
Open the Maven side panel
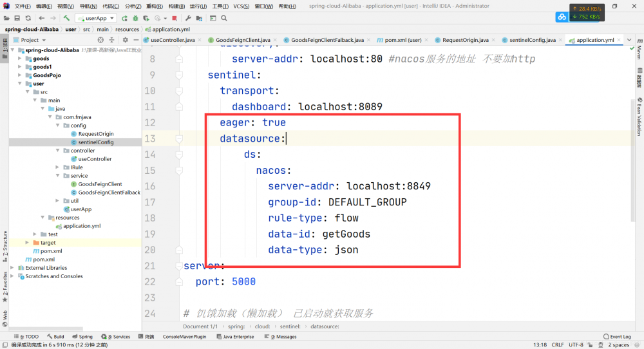[639, 50]
